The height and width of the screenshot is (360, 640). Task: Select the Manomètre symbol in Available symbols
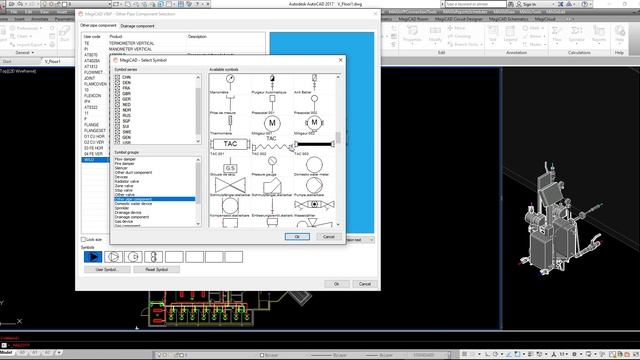coord(230,84)
